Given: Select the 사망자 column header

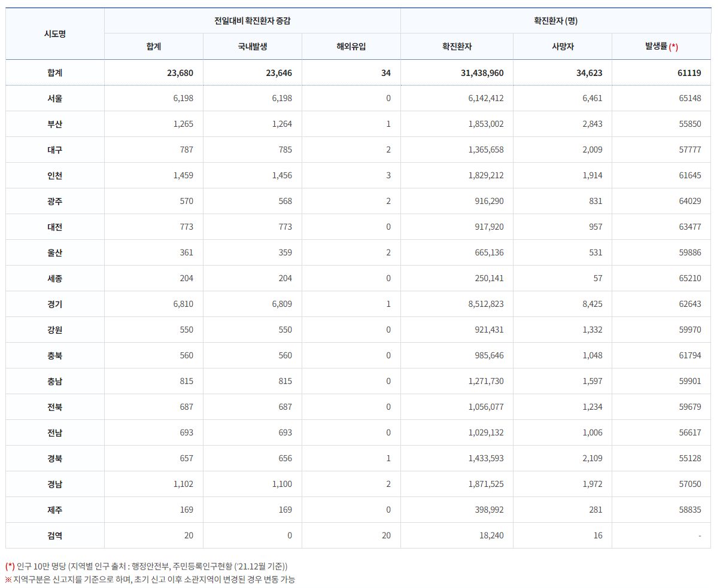Looking at the screenshot, I should pyautogui.click(x=562, y=47).
